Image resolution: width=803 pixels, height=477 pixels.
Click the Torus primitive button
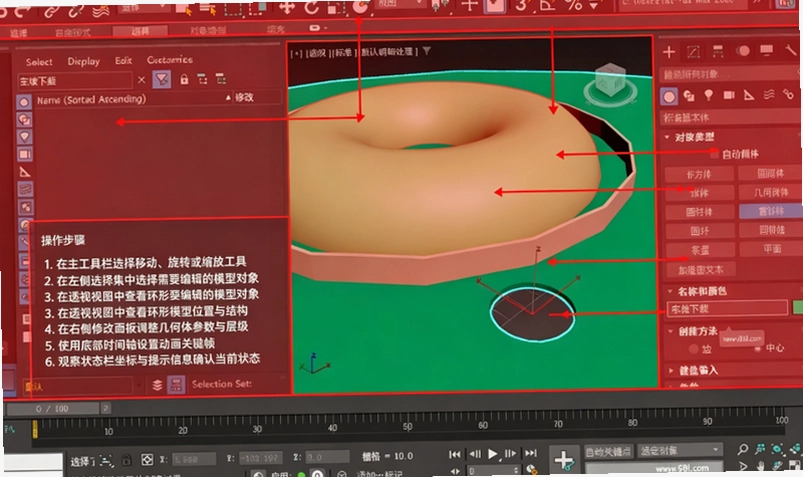pyautogui.click(x=700, y=231)
